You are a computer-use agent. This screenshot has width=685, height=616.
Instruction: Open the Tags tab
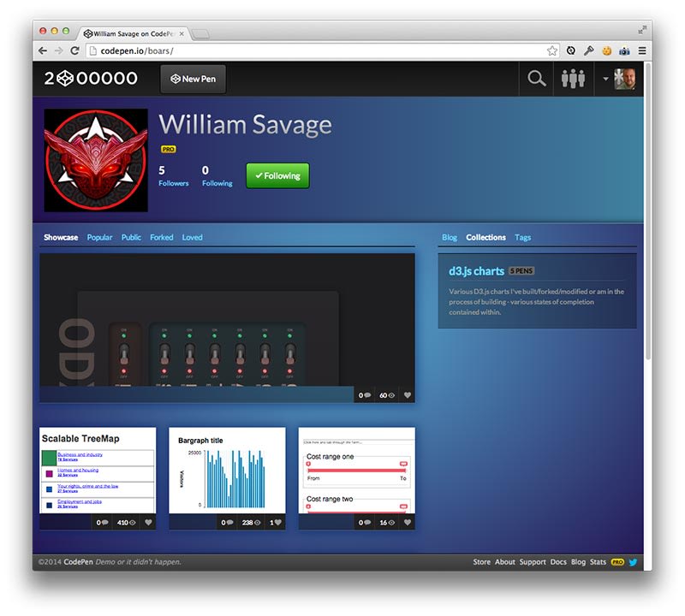(x=522, y=238)
